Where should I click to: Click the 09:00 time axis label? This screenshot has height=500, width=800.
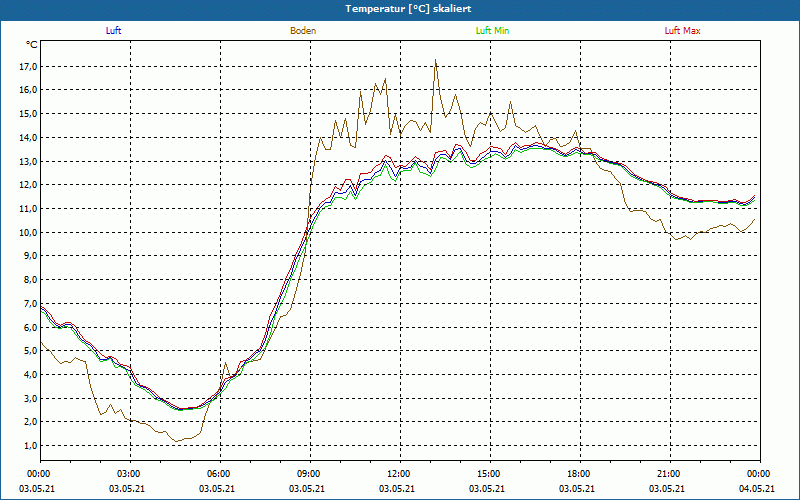pyautogui.click(x=311, y=474)
